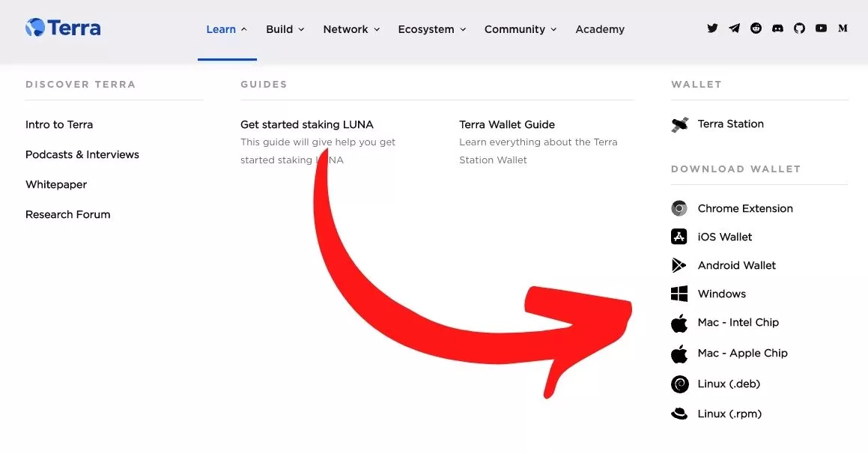Screen dimensions: 868x454
Task: Click the Windows logo icon
Action: pos(679,294)
